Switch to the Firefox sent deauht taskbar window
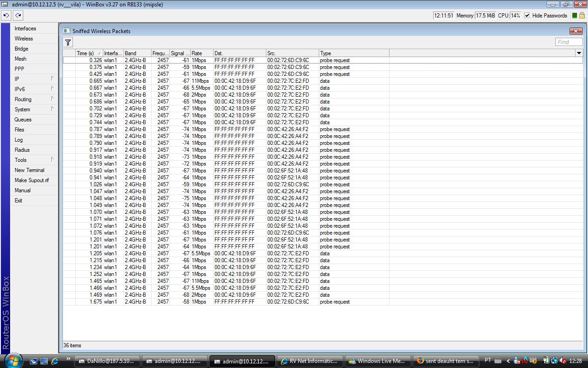Image resolution: width=588 pixels, height=368 pixels. click(x=446, y=361)
